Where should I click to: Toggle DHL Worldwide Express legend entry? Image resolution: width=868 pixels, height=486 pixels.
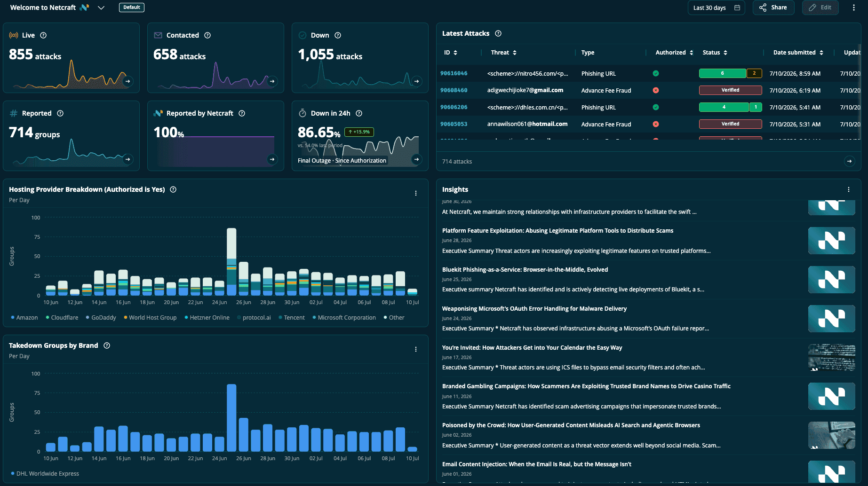pyautogui.click(x=45, y=474)
